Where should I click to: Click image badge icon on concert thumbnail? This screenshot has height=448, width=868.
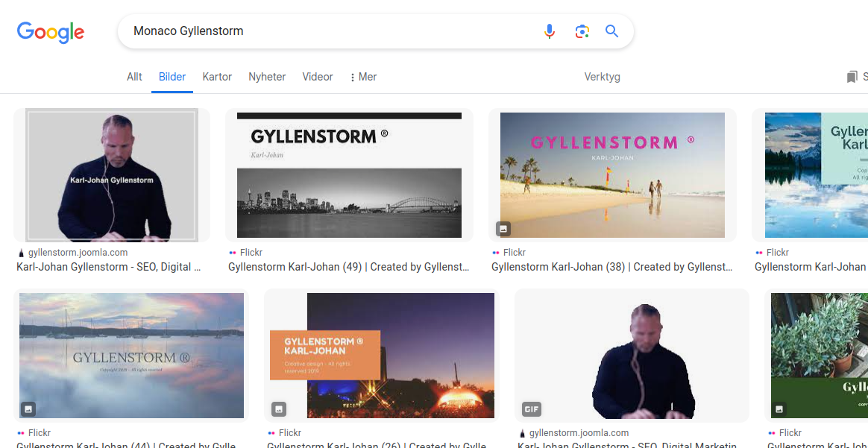click(x=279, y=409)
